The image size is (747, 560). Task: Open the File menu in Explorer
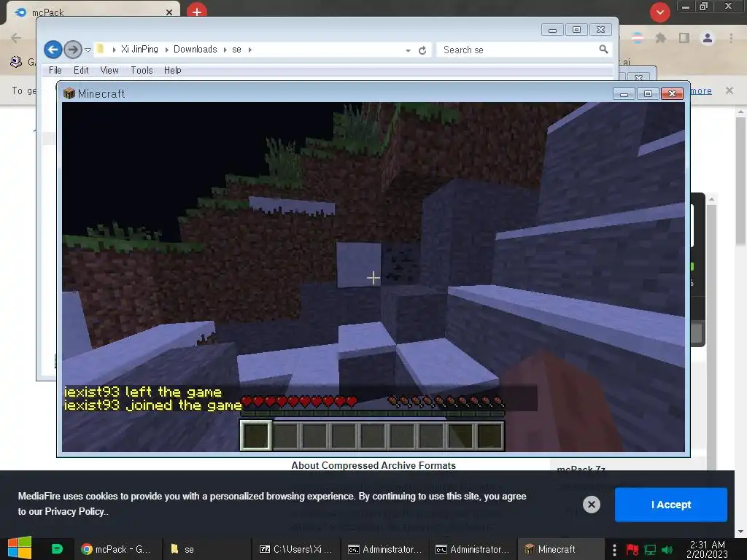[x=55, y=70]
